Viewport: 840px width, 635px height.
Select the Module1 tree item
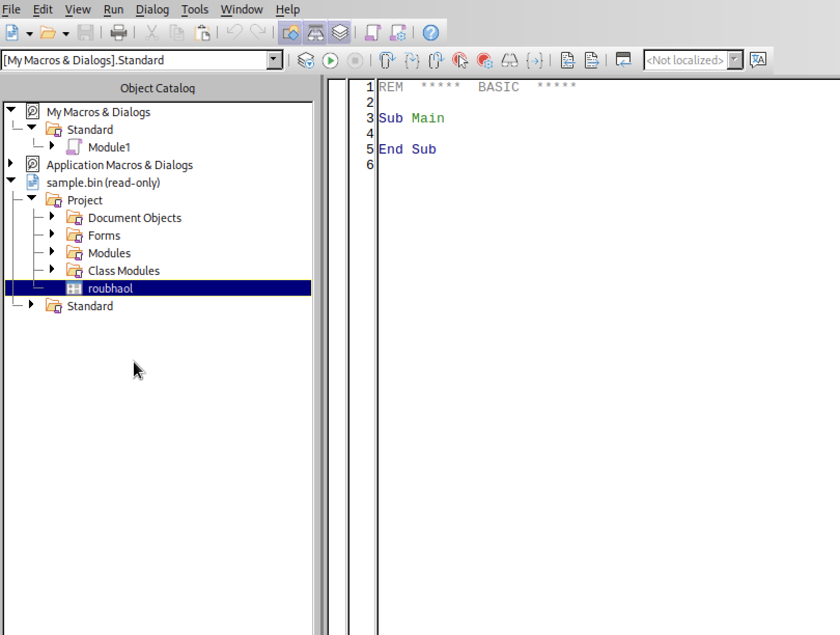(109, 147)
